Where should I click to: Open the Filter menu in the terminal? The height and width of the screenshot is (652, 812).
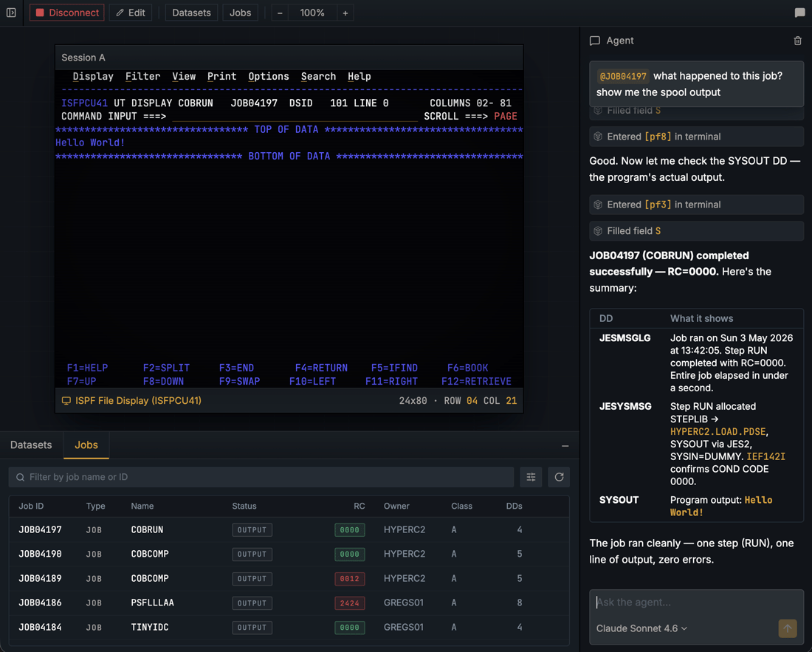click(142, 77)
